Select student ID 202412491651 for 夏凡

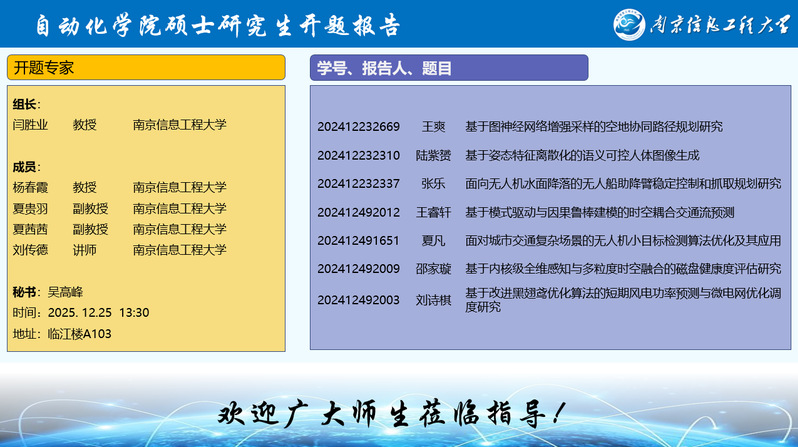tap(358, 241)
